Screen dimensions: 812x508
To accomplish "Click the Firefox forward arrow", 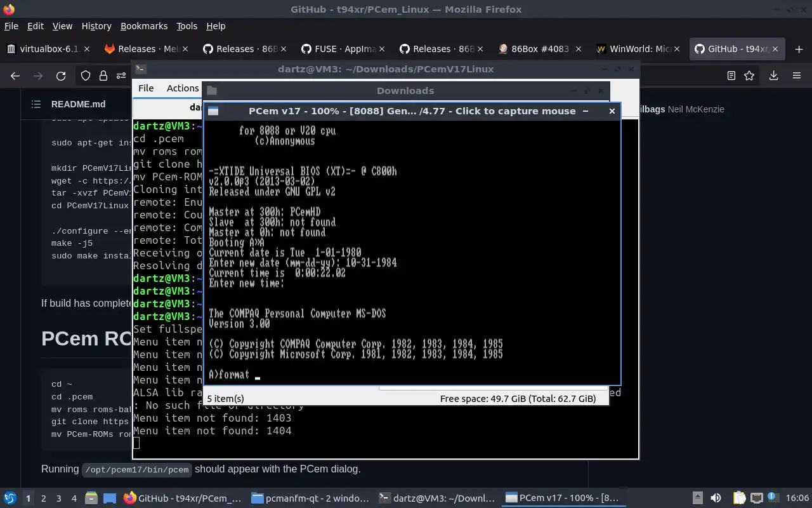I will click(x=38, y=76).
